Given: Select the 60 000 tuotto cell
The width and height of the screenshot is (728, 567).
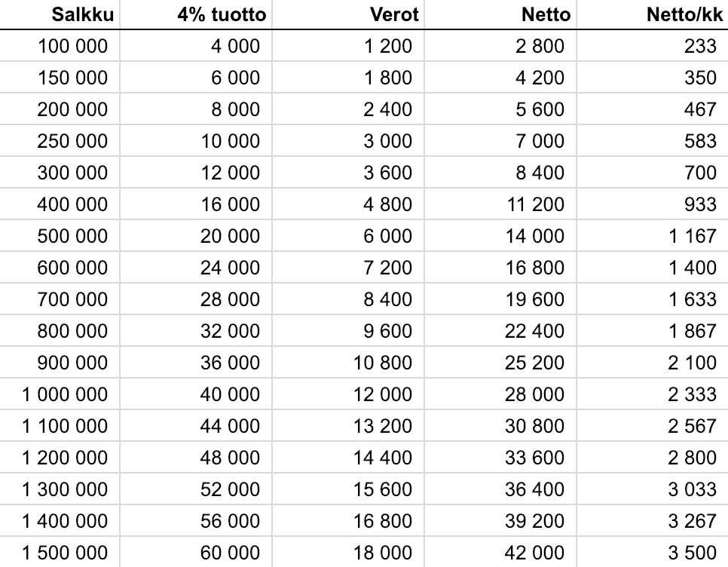Looking at the screenshot, I should [230, 553].
